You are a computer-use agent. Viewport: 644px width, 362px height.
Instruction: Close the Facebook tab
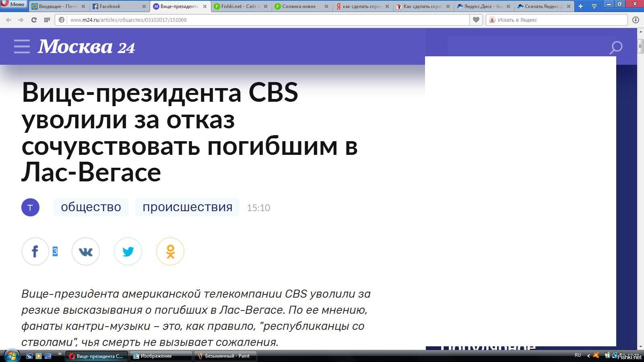144,6
